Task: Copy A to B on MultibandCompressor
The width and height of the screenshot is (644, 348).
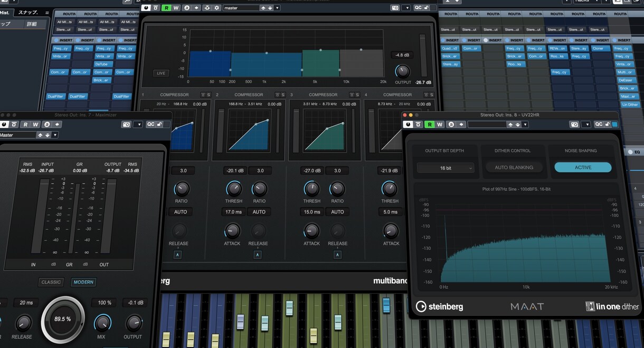Action: tap(196, 8)
